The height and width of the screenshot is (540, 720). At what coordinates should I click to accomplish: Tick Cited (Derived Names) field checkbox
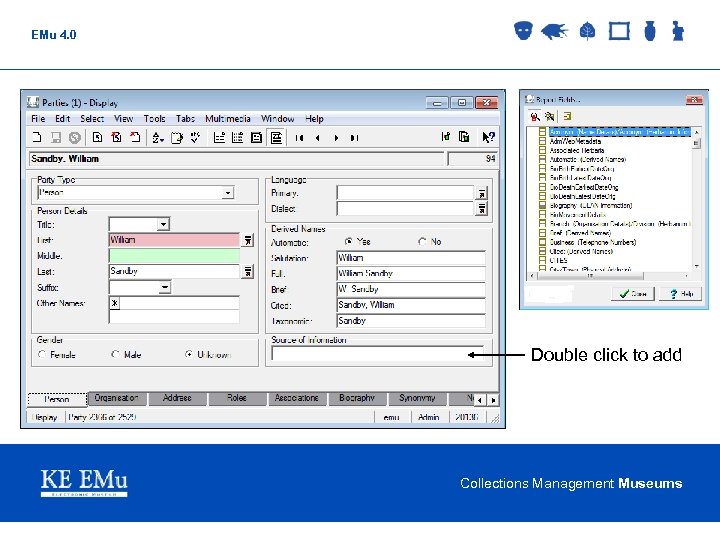(542, 251)
